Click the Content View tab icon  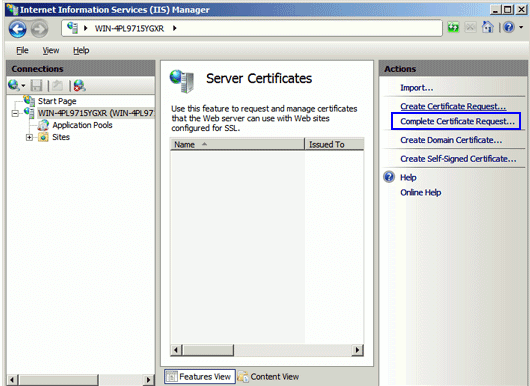[243, 377]
